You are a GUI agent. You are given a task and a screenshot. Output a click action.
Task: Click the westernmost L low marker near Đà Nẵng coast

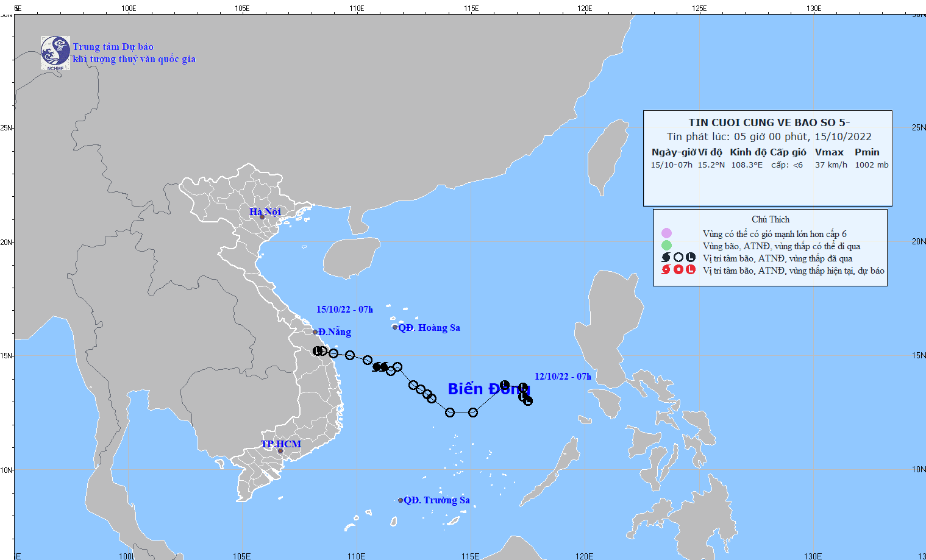click(x=317, y=351)
